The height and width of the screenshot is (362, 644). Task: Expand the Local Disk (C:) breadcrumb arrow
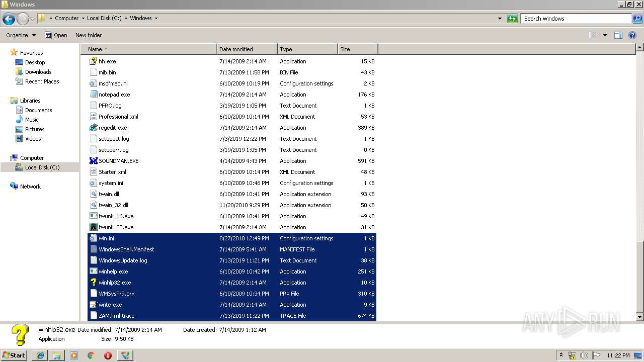coord(126,19)
